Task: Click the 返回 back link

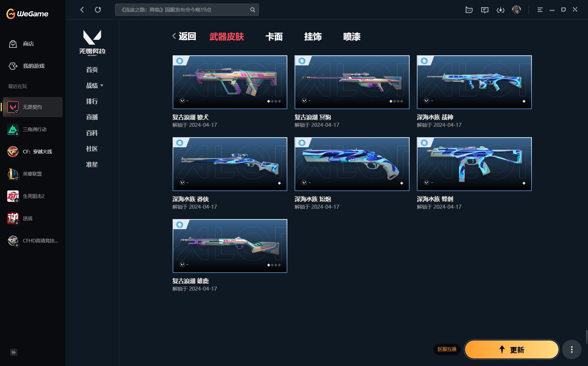Action: tap(184, 36)
